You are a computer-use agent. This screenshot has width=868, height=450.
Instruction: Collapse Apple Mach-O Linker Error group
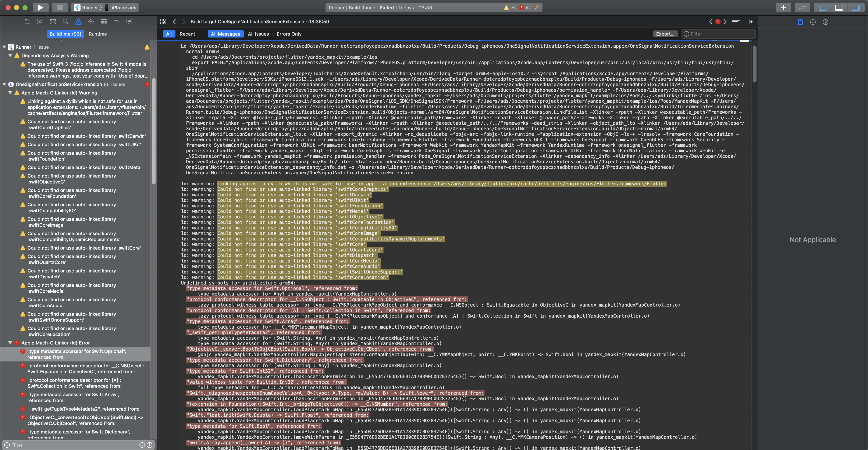10,343
